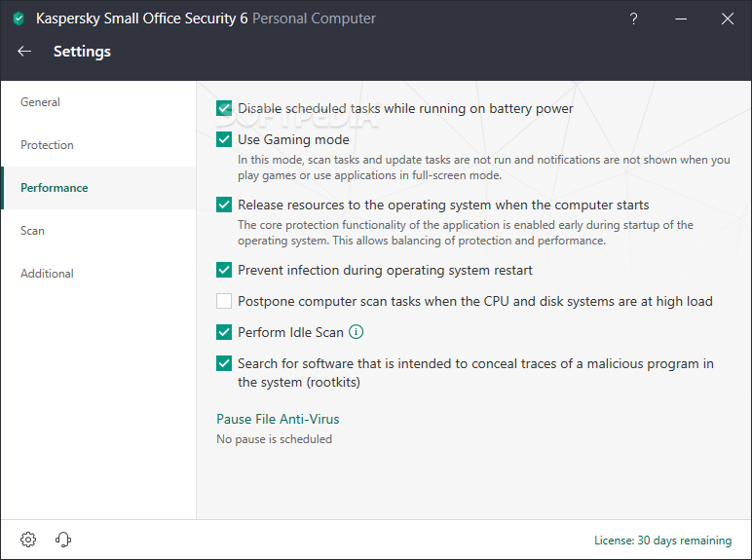Enable Postpone computer scan tasks at high load
This screenshot has width=752, height=560.
pyautogui.click(x=224, y=301)
